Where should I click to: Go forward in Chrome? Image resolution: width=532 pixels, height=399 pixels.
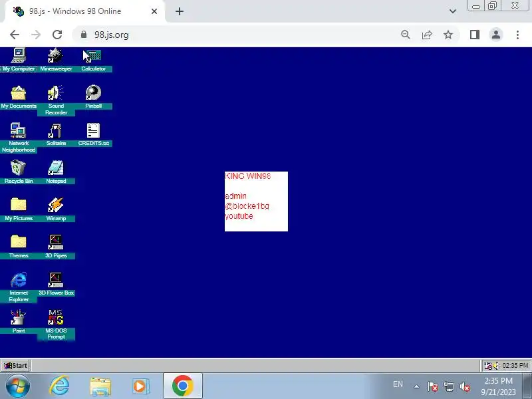tap(36, 35)
